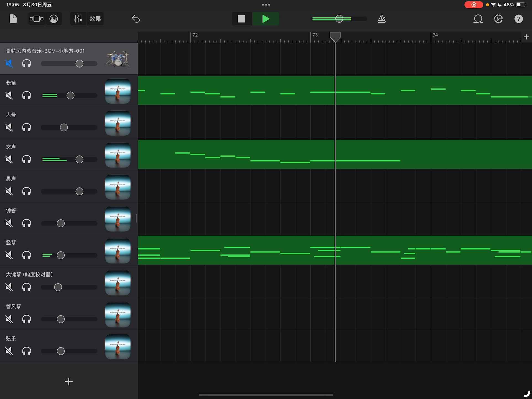Mute the 竖琴 track
Image resolution: width=532 pixels, height=399 pixels.
[x=9, y=255]
